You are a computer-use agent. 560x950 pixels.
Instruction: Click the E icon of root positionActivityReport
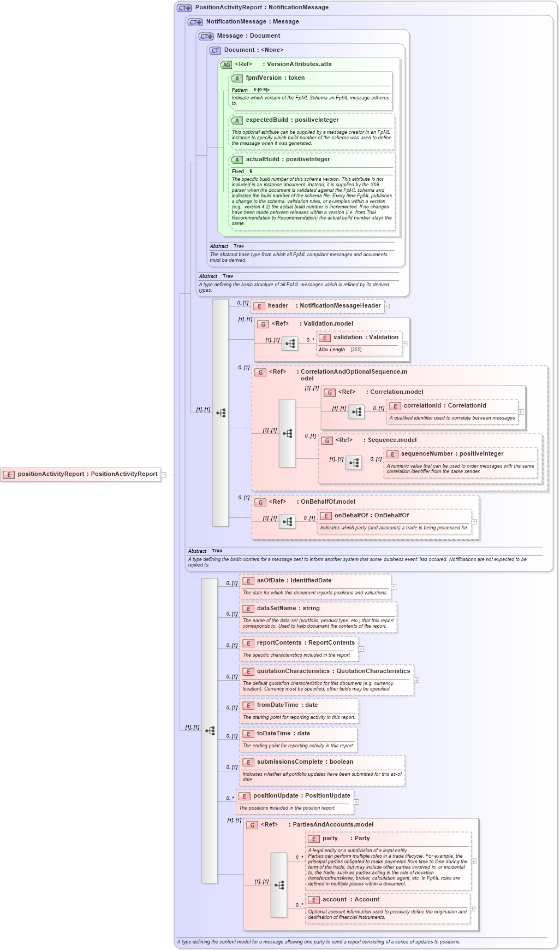click(9, 474)
